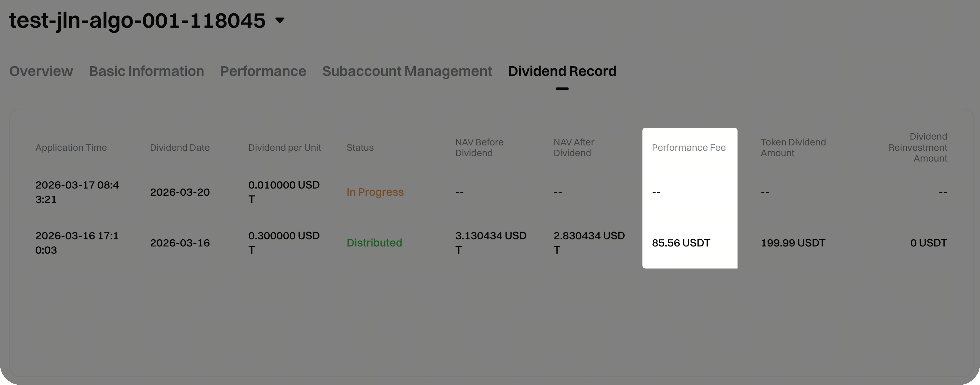Click the Dividend per Unit column header

(x=285, y=148)
